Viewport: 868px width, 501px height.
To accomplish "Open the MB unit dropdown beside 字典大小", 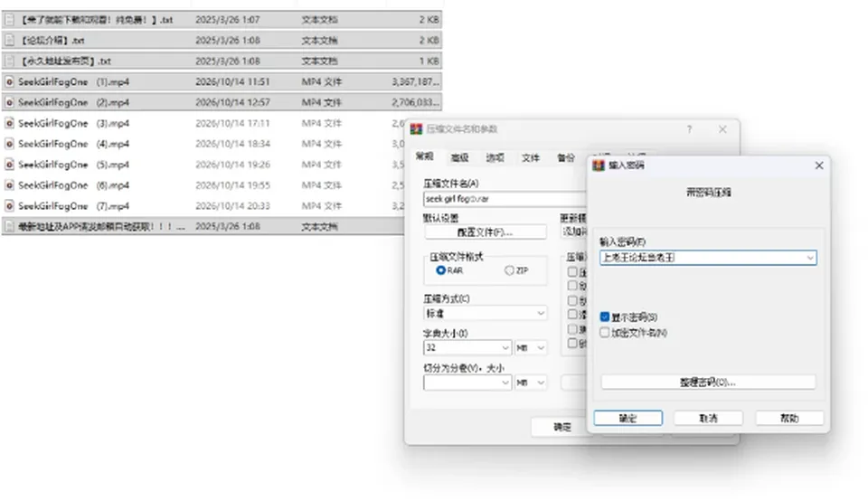I will pos(531,347).
